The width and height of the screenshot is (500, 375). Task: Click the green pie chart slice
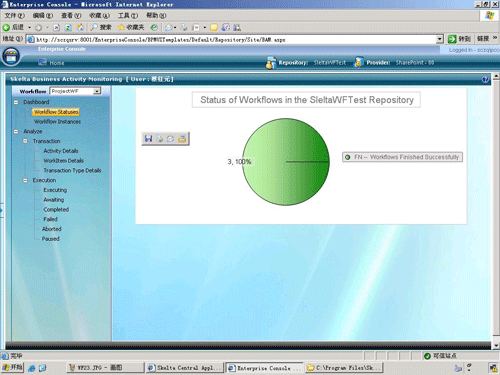(x=286, y=162)
